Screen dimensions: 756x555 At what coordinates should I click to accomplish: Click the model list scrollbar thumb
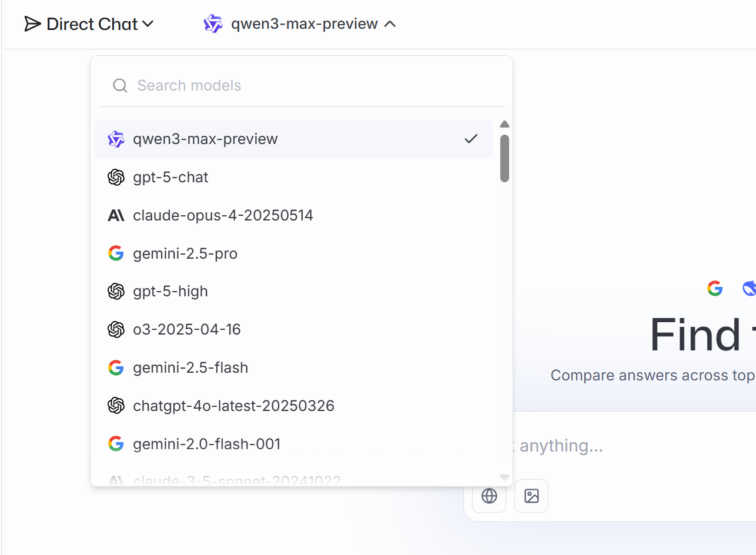[504, 158]
